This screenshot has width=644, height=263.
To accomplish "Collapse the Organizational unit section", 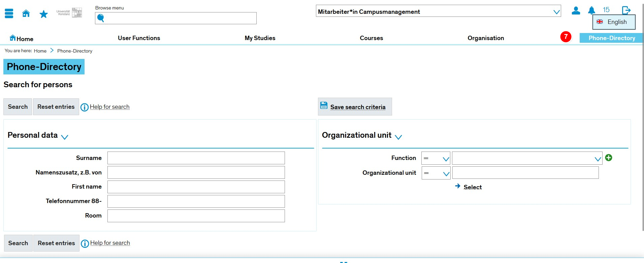I will 398,137.
